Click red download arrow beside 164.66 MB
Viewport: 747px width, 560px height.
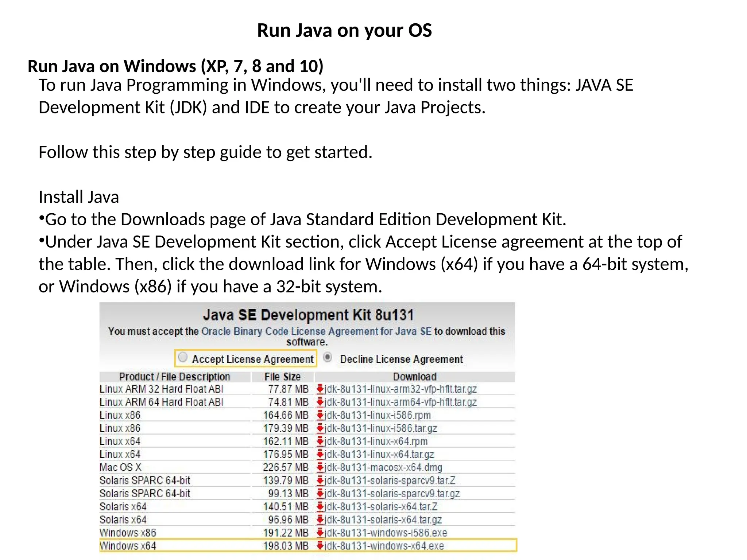[x=320, y=415]
